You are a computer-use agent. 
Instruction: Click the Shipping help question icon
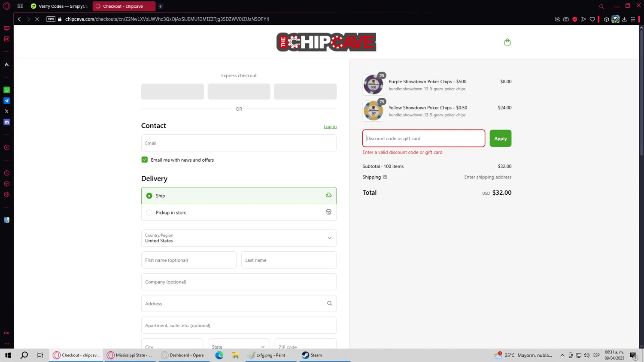(x=385, y=177)
